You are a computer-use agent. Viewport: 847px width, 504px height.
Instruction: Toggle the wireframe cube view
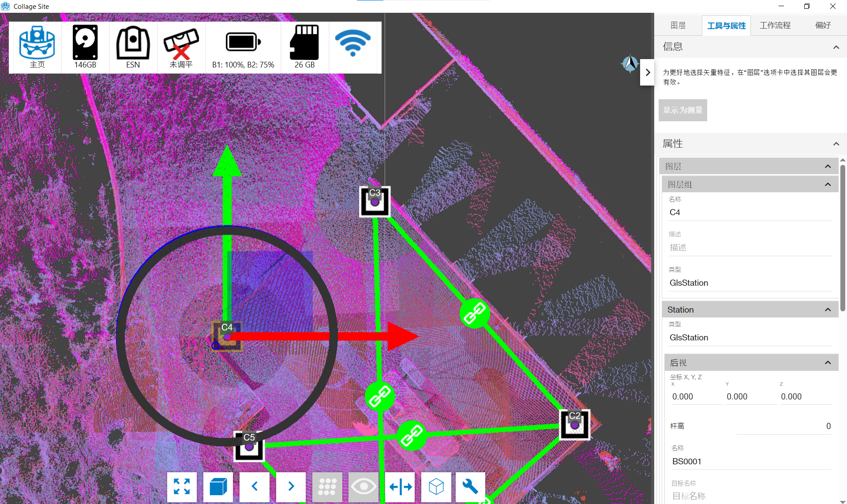pos(436,487)
